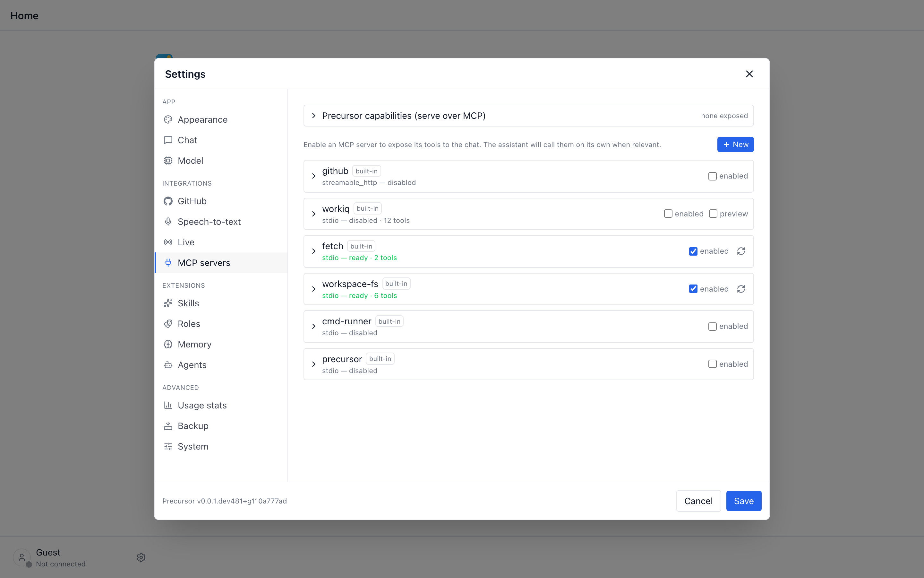Image resolution: width=924 pixels, height=578 pixels.
Task: Open the Usage stats section
Action: tap(221, 405)
